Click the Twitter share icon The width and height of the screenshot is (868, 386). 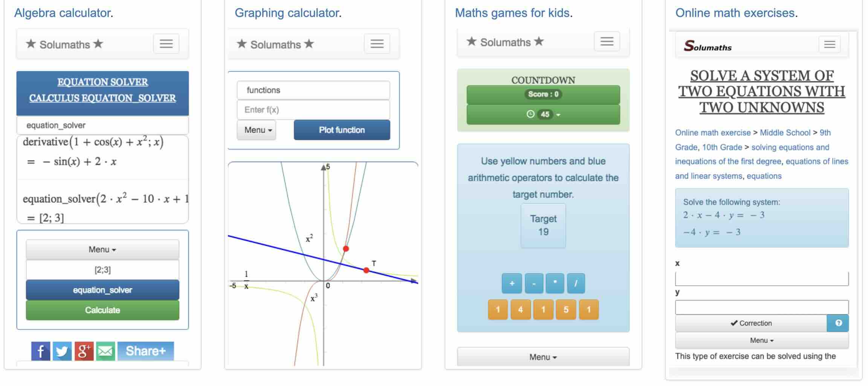(x=63, y=351)
